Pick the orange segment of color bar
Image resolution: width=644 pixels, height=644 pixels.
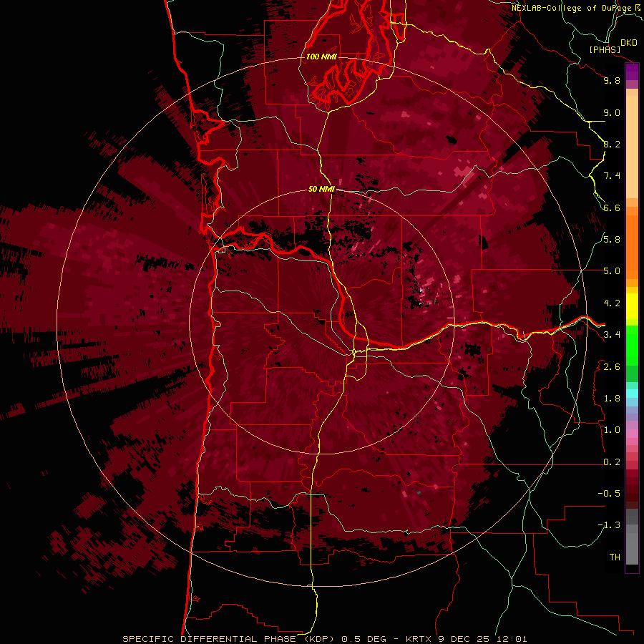click(632, 246)
